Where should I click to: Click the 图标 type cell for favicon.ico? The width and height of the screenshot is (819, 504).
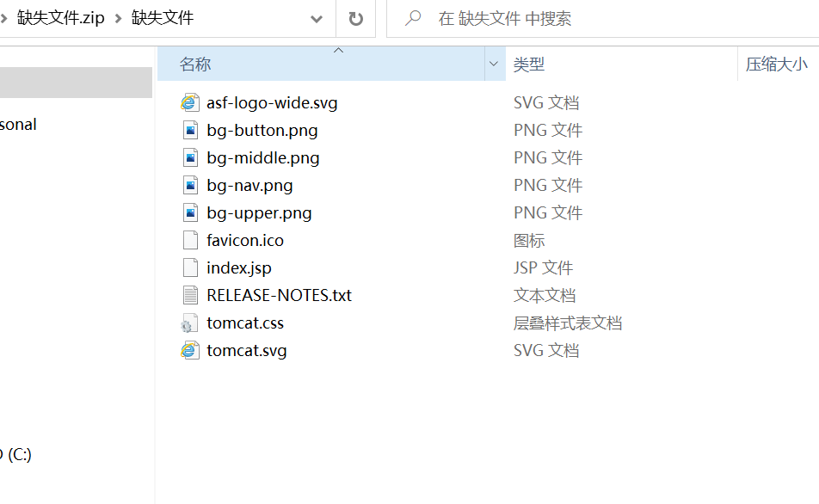529,240
